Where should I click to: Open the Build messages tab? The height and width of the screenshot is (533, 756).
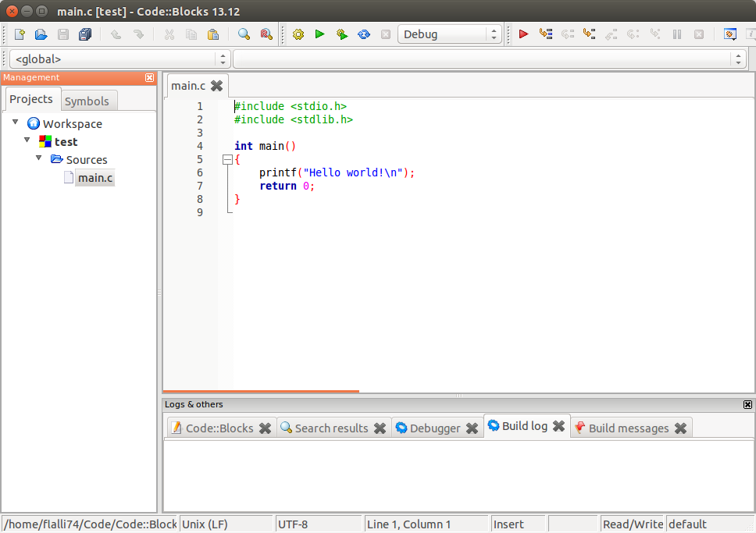(x=629, y=428)
